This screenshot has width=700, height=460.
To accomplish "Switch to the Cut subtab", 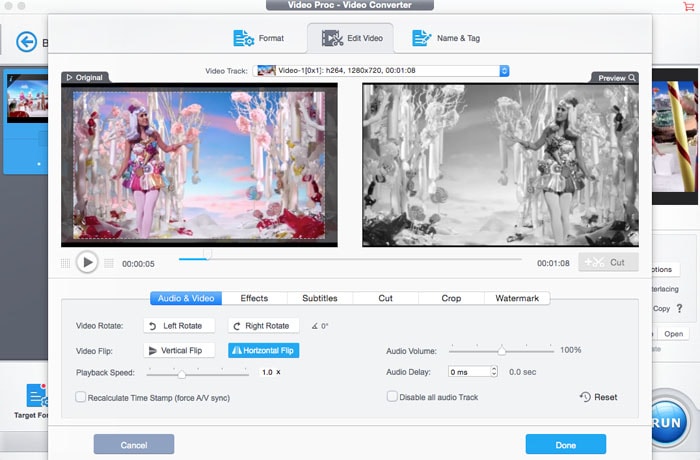I will click(385, 298).
